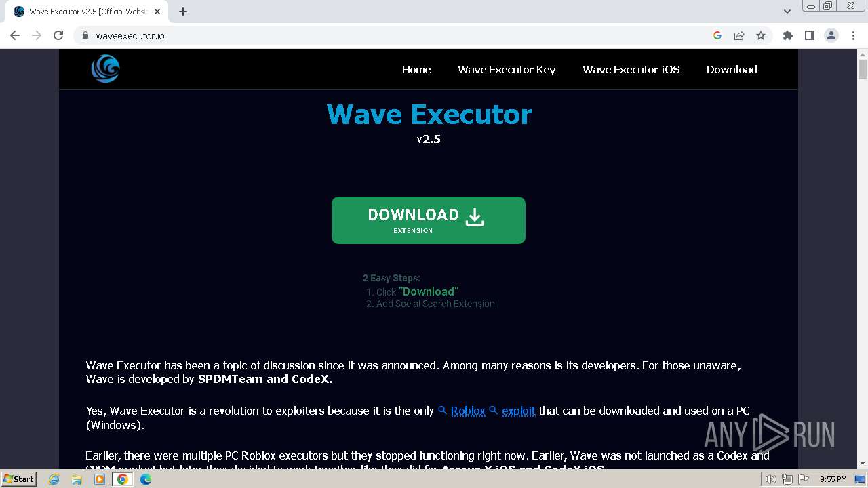Click the v2.5 version text
The image size is (868, 488).
(x=429, y=139)
